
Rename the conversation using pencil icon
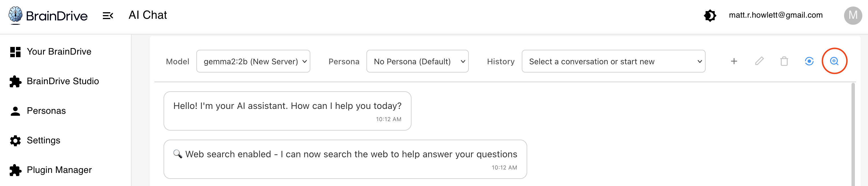point(759,61)
